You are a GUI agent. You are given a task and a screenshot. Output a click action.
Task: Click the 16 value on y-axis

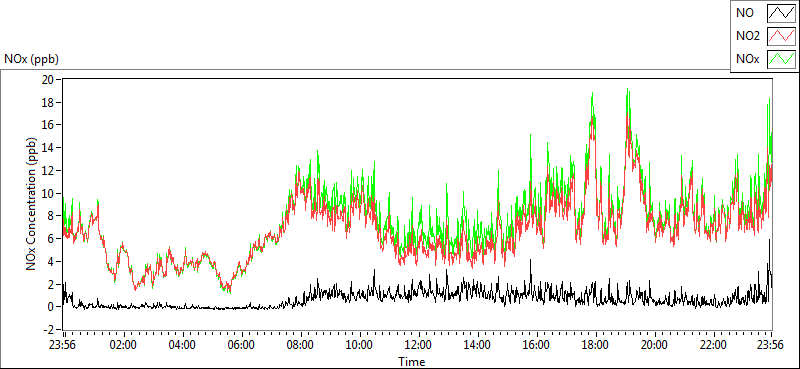pyautogui.click(x=49, y=125)
